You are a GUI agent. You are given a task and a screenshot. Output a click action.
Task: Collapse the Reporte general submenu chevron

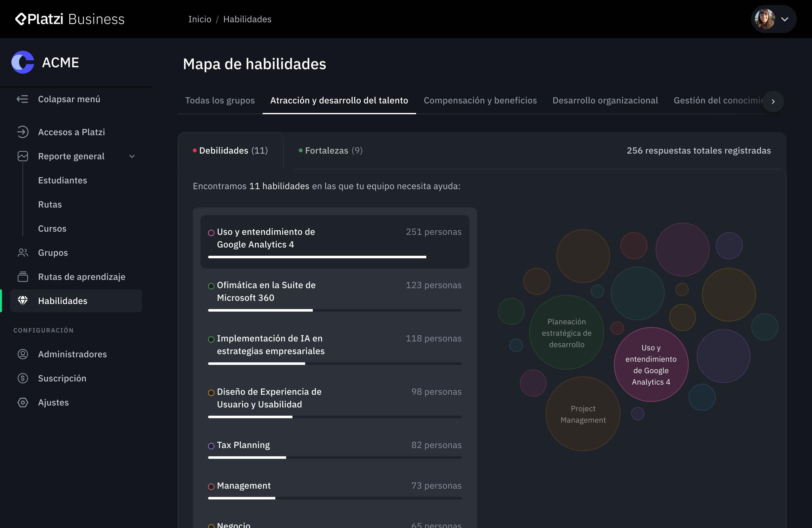point(132,156)
